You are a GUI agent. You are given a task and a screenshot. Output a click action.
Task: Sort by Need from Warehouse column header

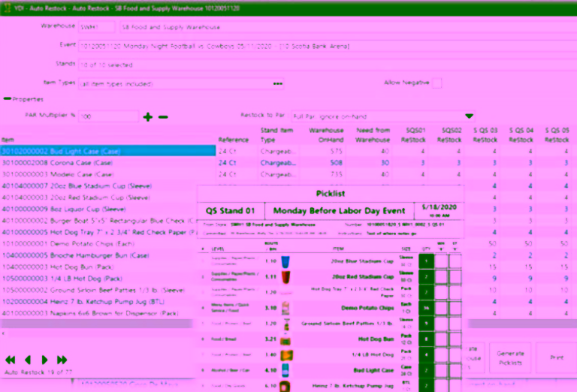pos(373,135)
